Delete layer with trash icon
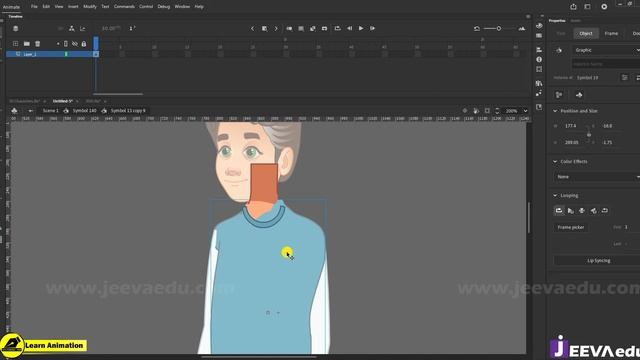This screenshot has width=640, height=360. pyautogui.click(x=38, y=44)
